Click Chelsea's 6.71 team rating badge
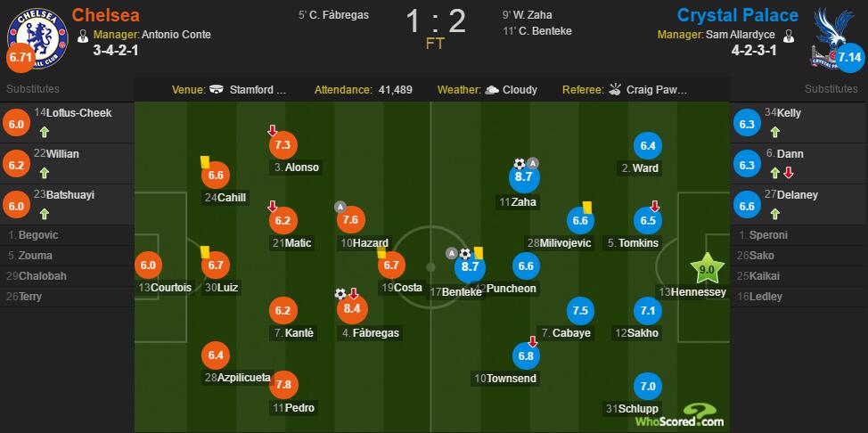 click(20, 59)
